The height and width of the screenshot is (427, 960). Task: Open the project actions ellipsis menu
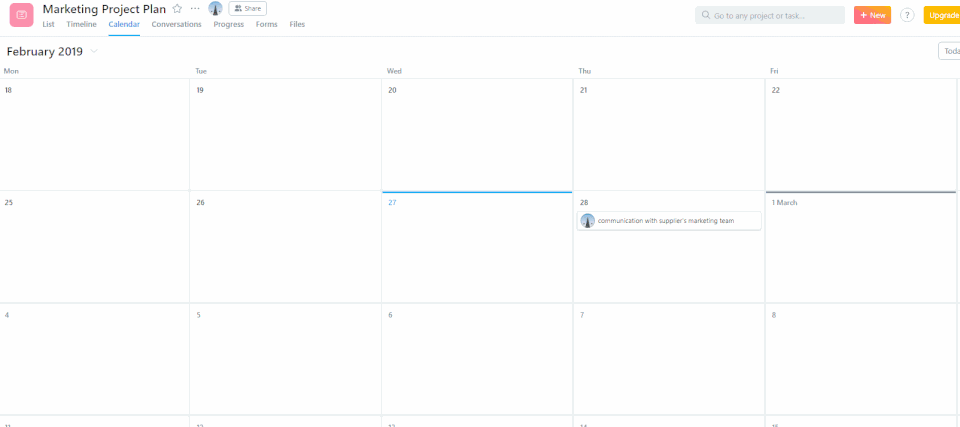[195, 9]
